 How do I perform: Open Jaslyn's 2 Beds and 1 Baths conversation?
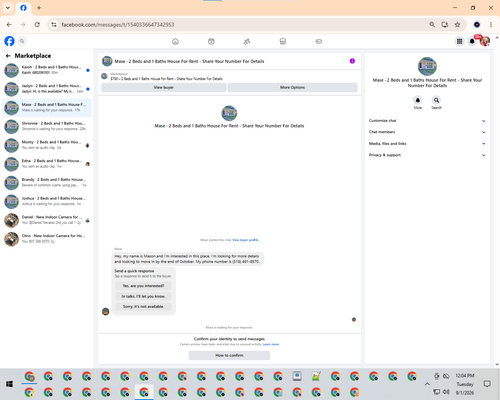pyautogui.click(x=47, y=89)
